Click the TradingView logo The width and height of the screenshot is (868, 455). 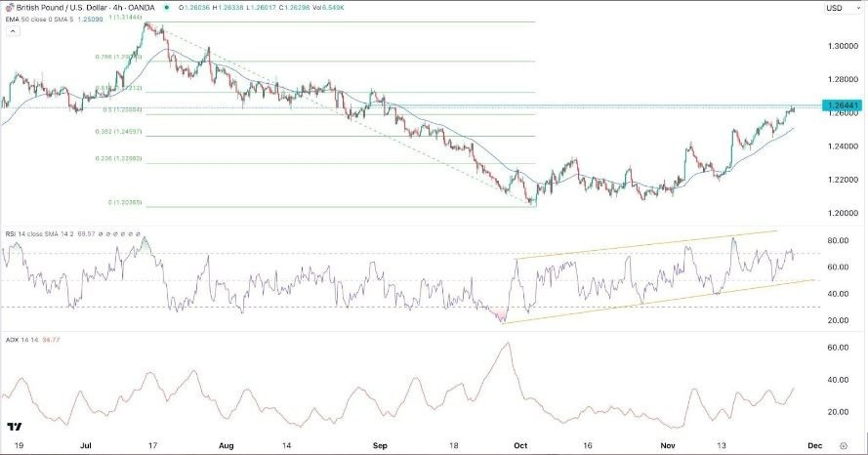[x=15, y=427]
